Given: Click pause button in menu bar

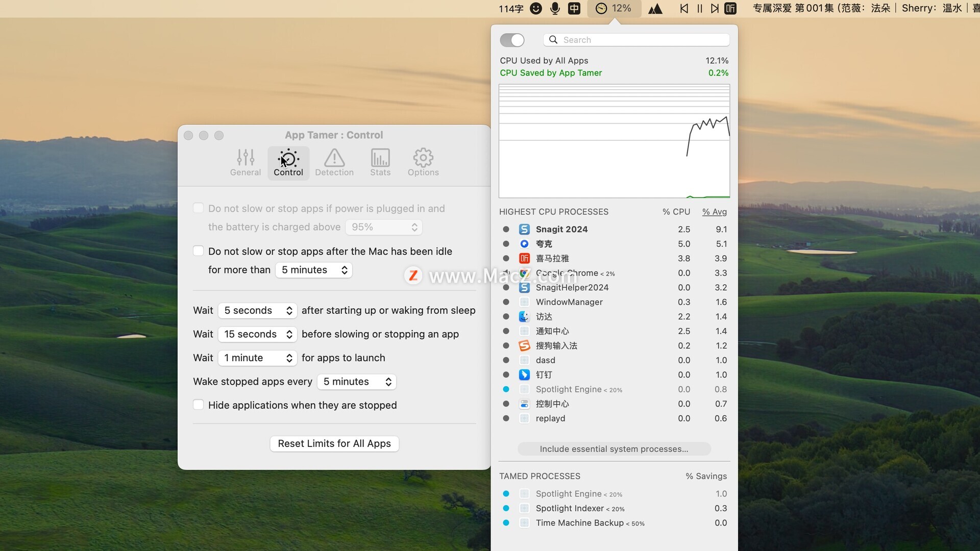Looking at the screenshot, I should (x=700, y=8).
